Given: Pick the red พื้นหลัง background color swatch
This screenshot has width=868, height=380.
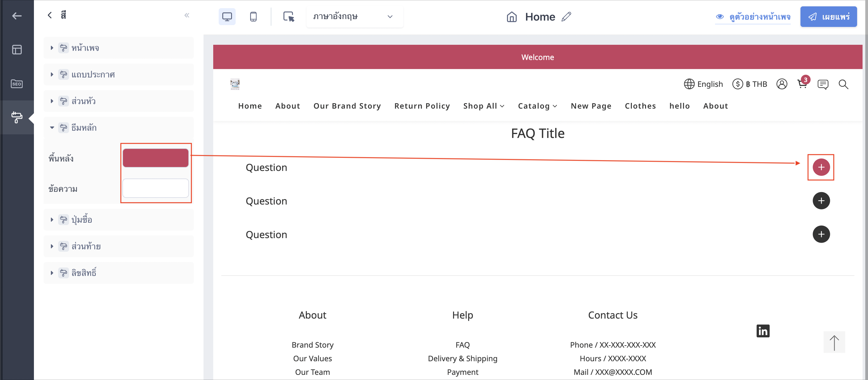Looking at the screenshot, I should coord(155,158).
